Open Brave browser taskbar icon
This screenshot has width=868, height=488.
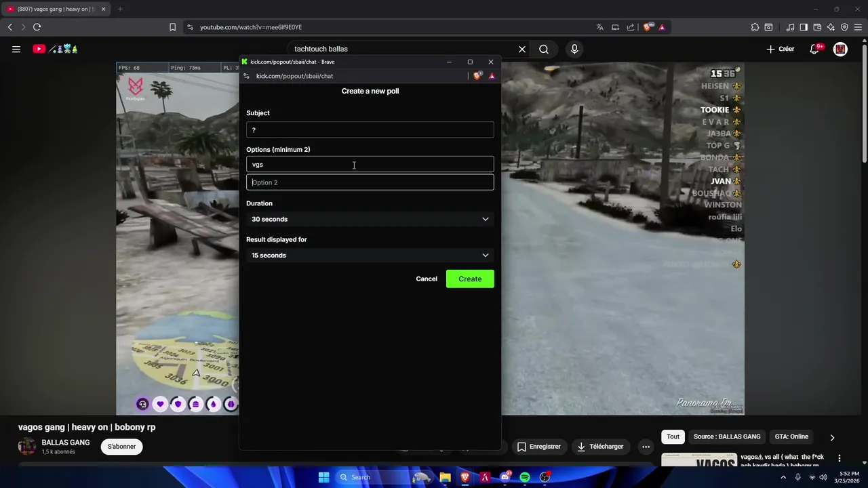point(465,477)
